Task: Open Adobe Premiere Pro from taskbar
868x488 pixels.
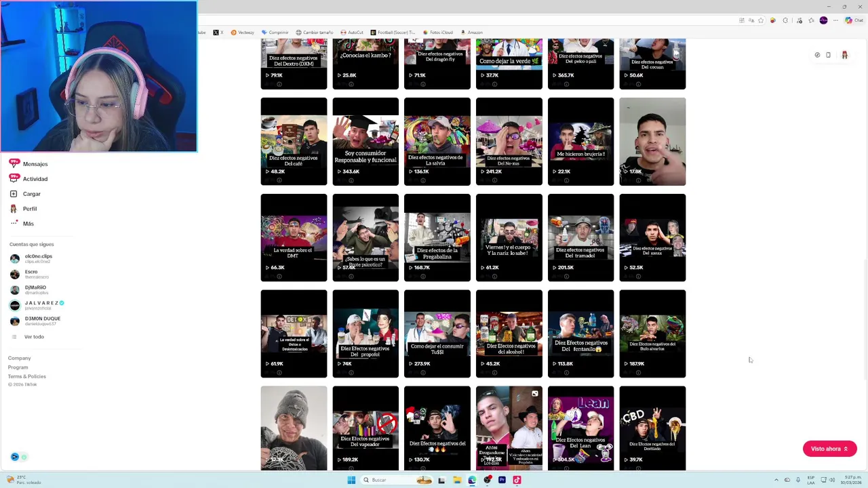Action: (x=502, y=480)
